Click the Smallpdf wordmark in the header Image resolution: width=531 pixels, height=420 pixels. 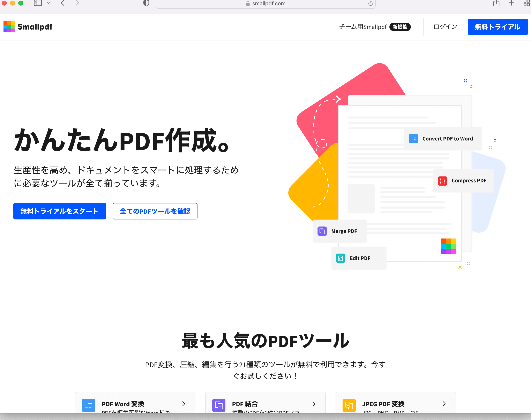(x=35, y=26)
